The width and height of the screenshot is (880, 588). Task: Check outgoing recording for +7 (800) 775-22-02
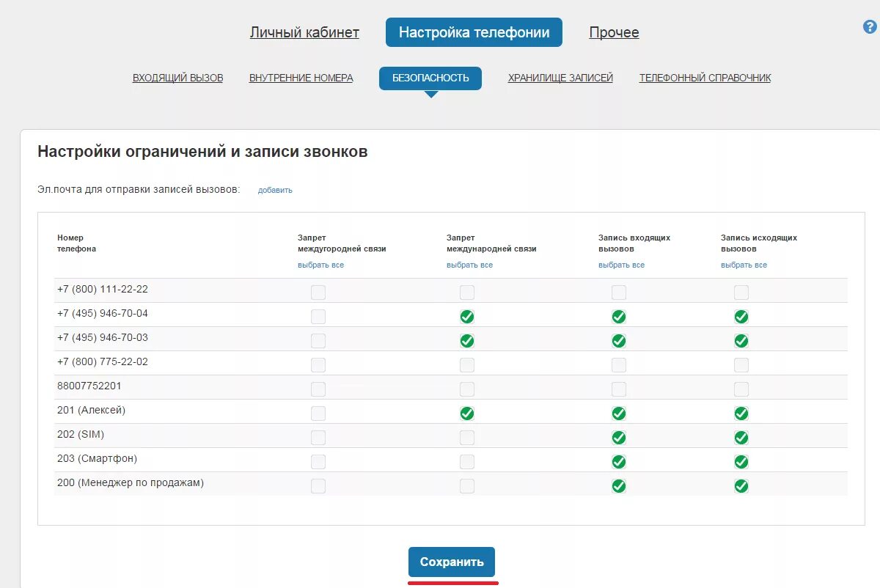click(x=741, y=365)
